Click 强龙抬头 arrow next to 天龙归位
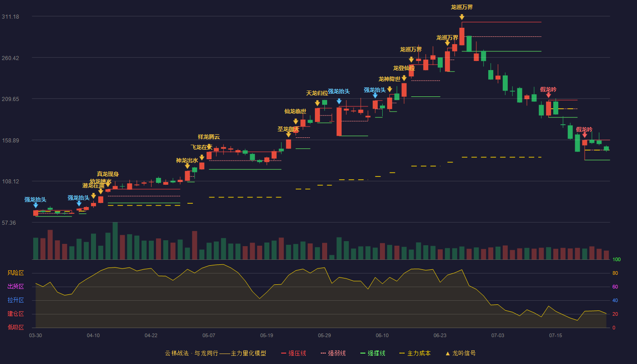 point(339,101)
